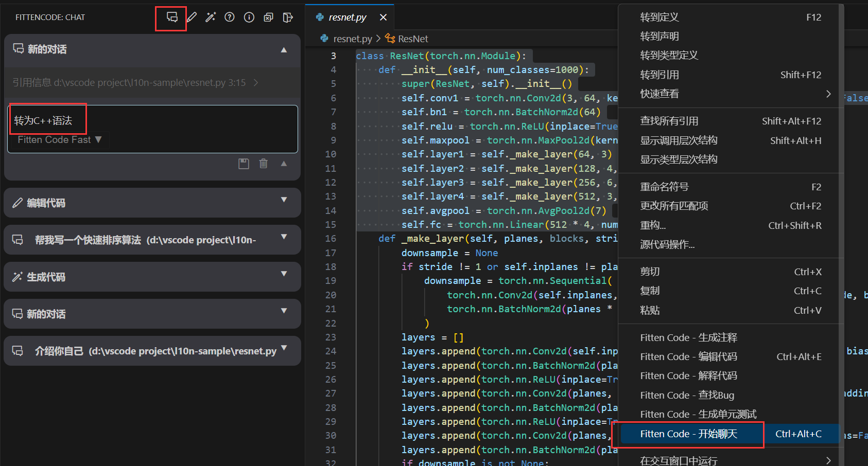Image resolution: width=868 pixels, height=466 pixels.
Task: Click the pencil edit code toolbar icon
Action: coord(192,17)
